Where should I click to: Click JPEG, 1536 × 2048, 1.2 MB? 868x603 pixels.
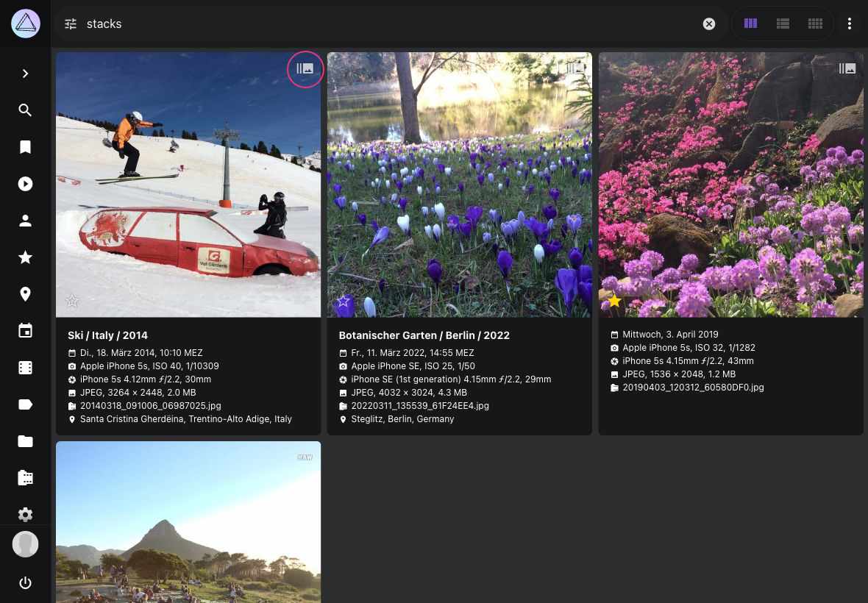coord(679,374)
